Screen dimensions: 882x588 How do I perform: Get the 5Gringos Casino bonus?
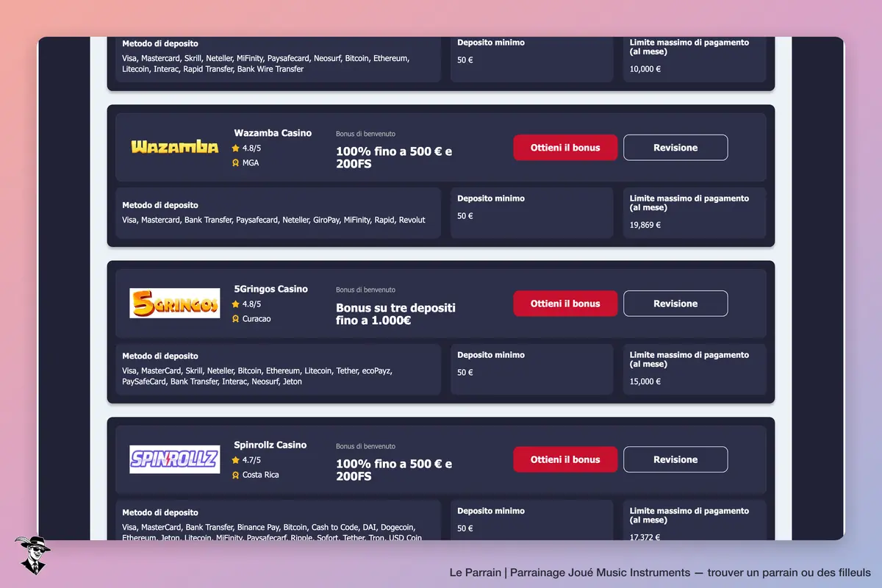565,304
